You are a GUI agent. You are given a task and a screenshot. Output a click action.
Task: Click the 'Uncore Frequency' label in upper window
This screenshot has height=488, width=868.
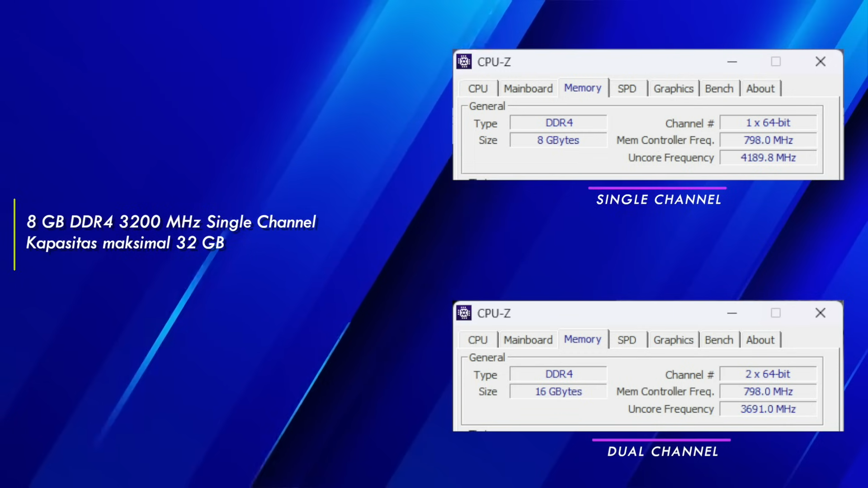pyautogui.click(x=671, y=158)
